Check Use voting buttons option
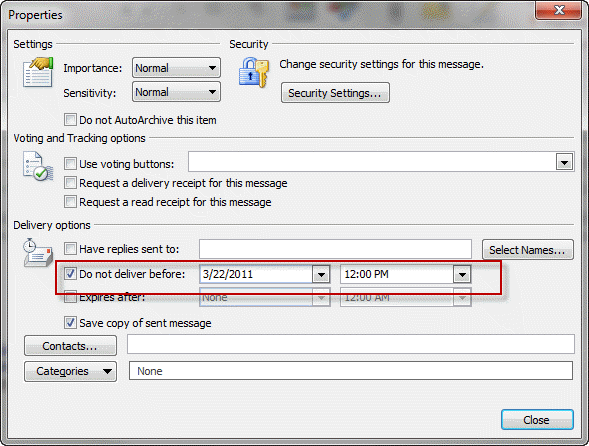The width and height of the screenshot is (589, 446). coord(70,164)
